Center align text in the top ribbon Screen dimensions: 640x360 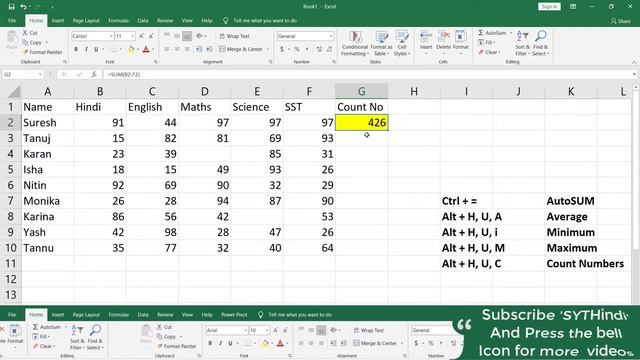click(177, 49)
